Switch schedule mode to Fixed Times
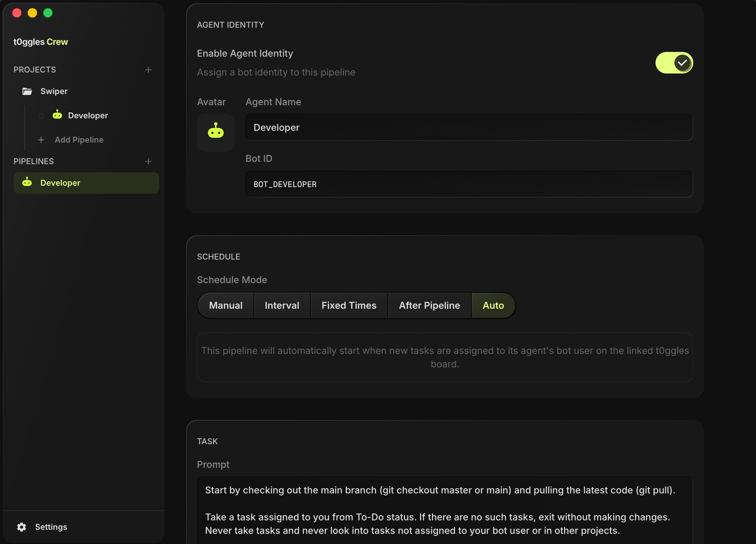The width and height of the screenshot is (756, 544). pos(349,305)
